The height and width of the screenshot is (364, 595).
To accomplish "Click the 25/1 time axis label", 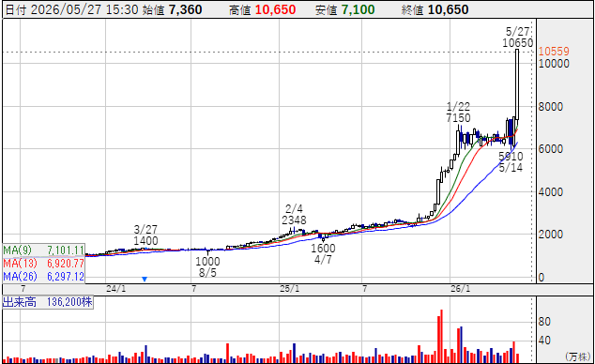I will pos(290,289).
